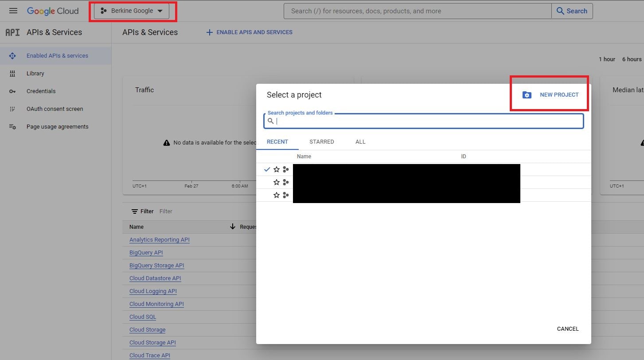This screenshot has width=644, height=360.
Task: Click the Filter icon above API table
Action: click(135, 211)
